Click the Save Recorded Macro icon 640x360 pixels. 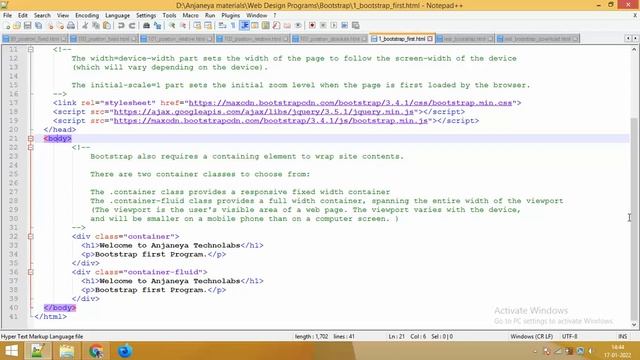[x=356, y=26]
